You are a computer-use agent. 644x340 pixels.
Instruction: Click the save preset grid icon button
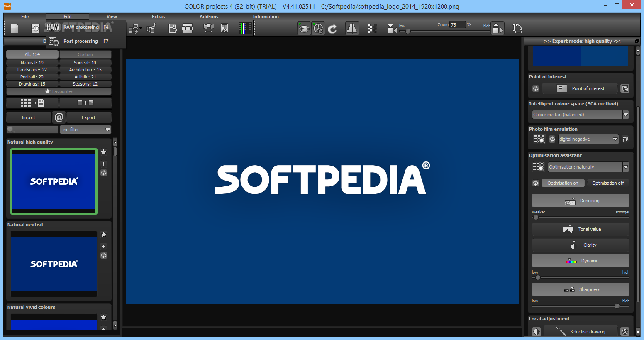(32, 103)
